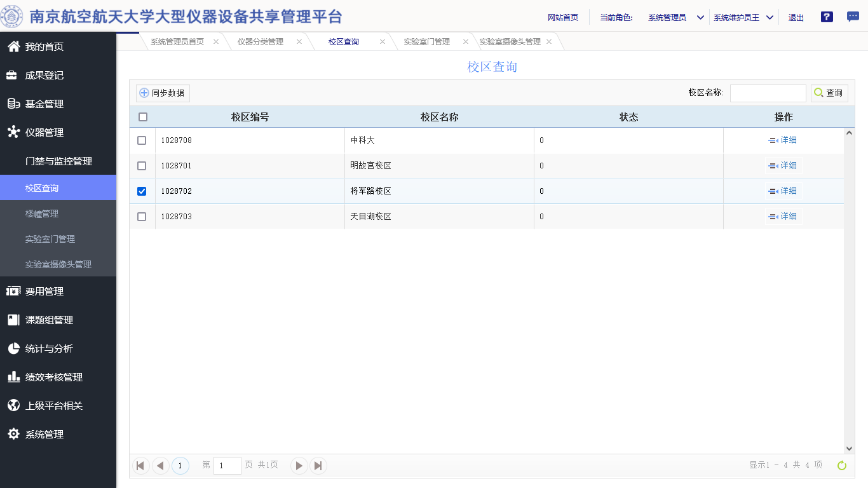
Task: Click the table scrollbar down arrow
Action: point(850,449)
